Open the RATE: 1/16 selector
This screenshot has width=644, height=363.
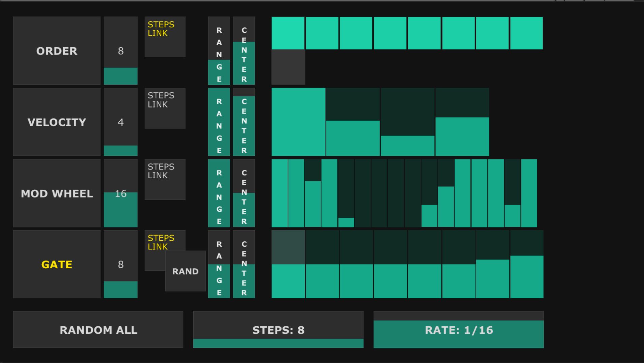459,330
